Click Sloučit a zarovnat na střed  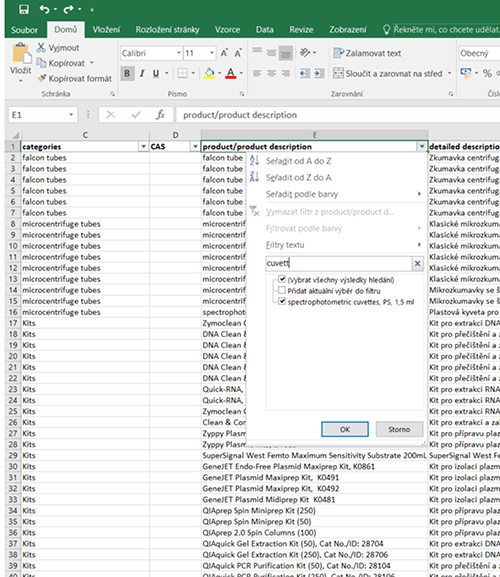[x=387, y=73]
